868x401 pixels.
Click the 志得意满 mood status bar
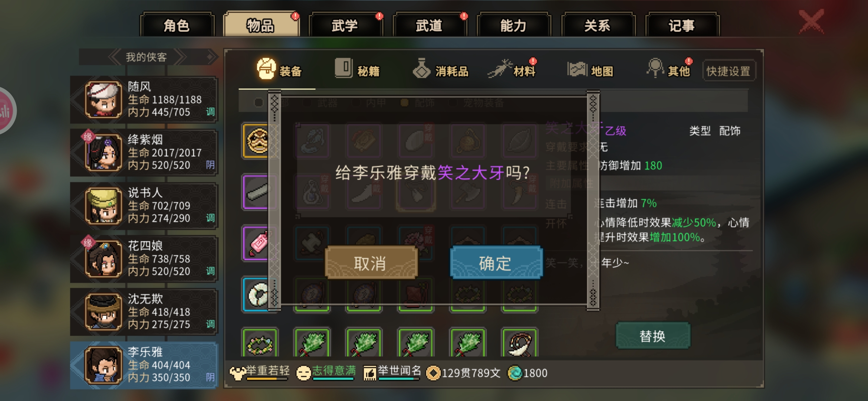(x=326, y=372)
